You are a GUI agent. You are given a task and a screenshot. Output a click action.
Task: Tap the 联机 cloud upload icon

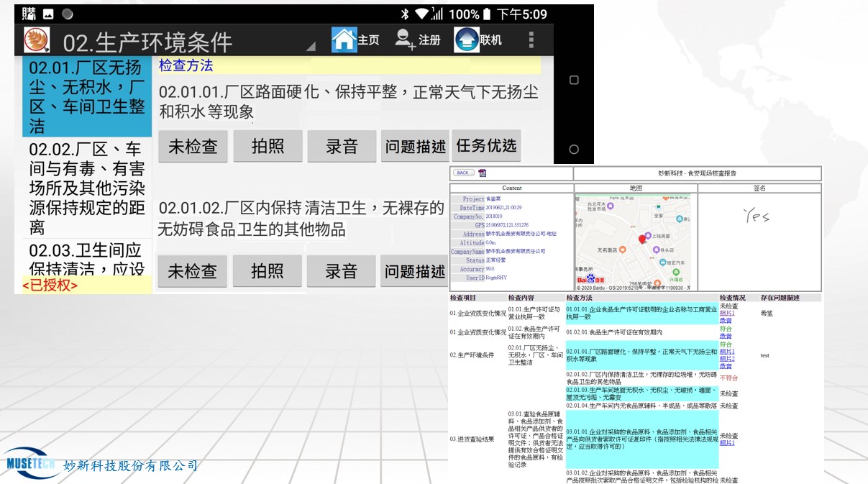[467, 40]
